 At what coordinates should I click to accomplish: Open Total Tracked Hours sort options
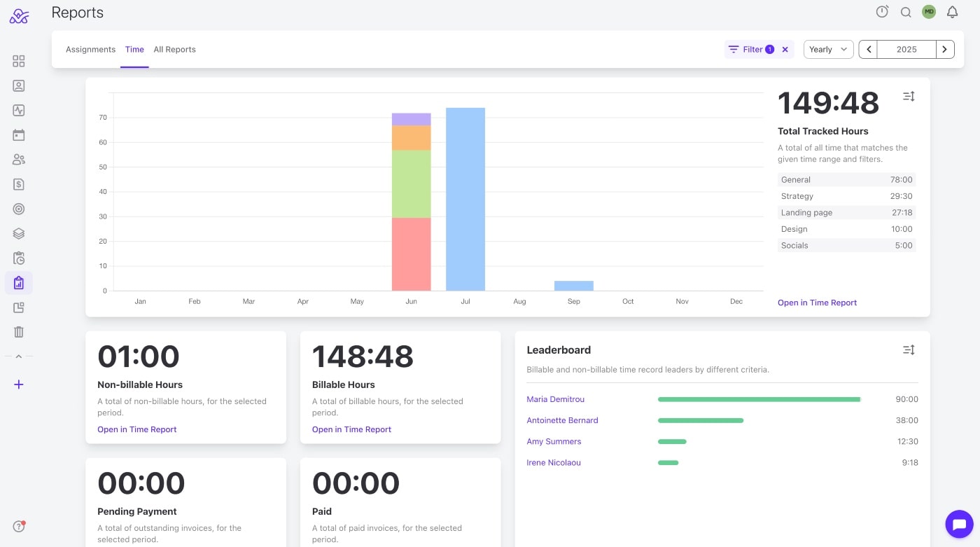pos(909,97)
